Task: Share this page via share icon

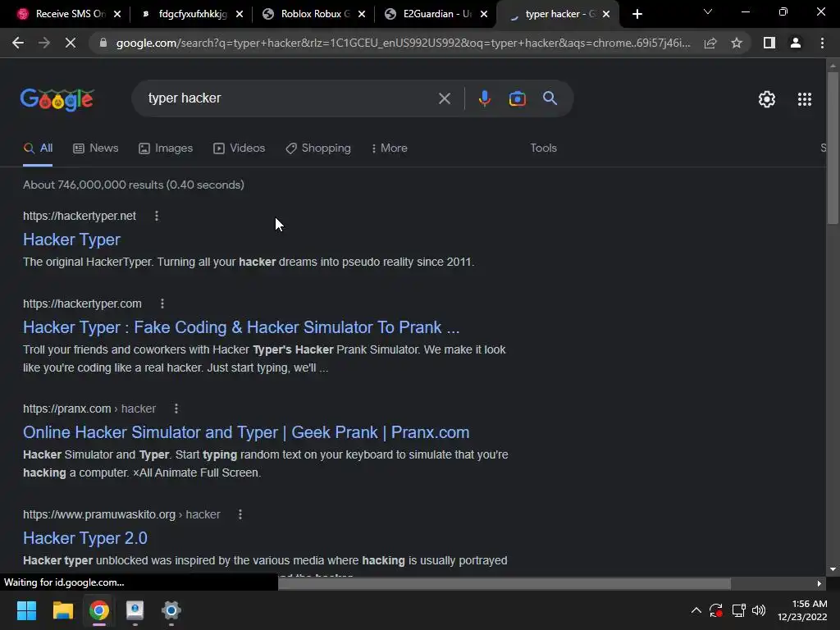Action: pos(710,43)
